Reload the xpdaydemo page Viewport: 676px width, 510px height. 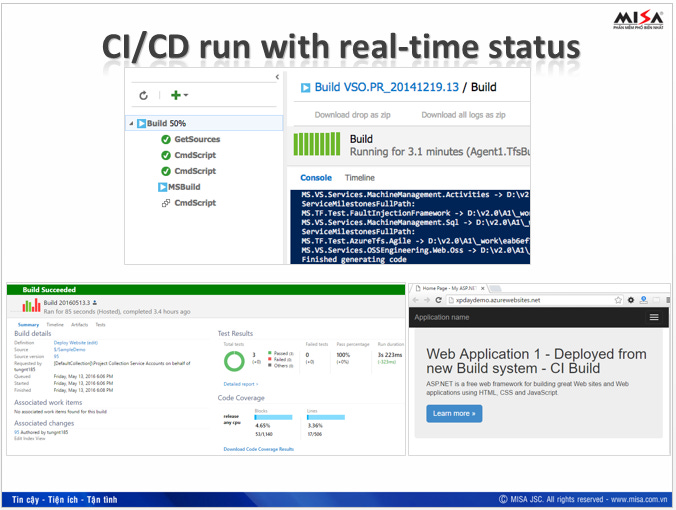[x=438, y=300]
